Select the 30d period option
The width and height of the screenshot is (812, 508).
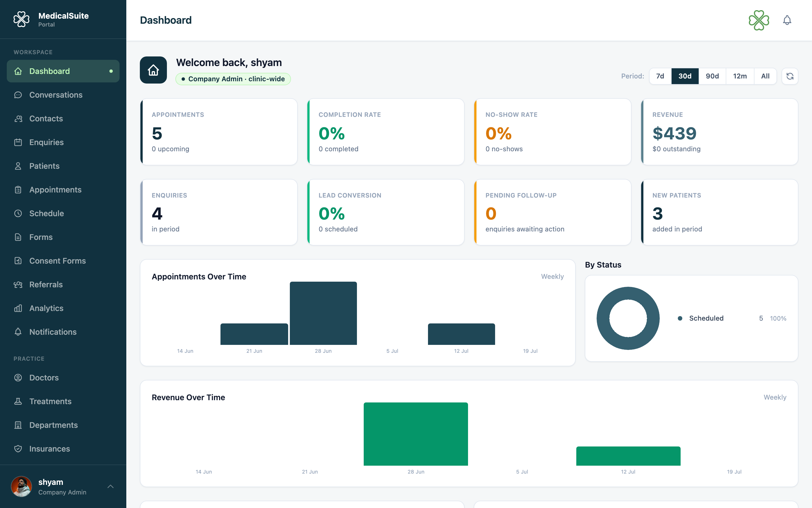pyautogui.click(x=685, y=76)
